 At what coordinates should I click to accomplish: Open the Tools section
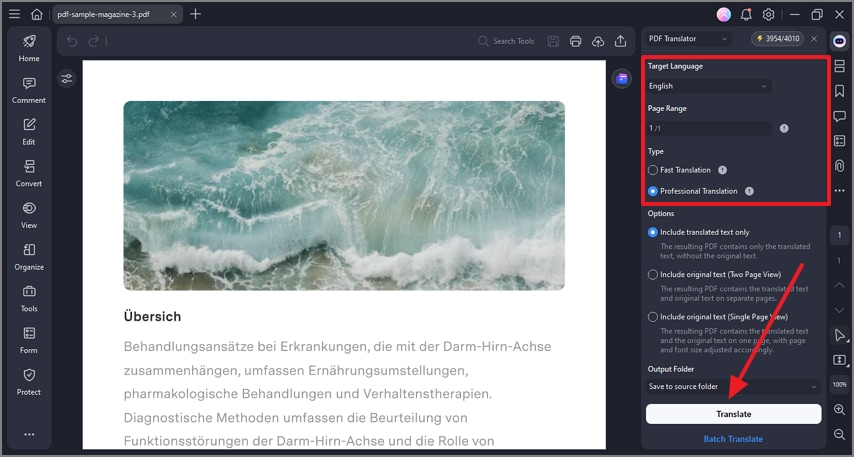tap(29, 298)
